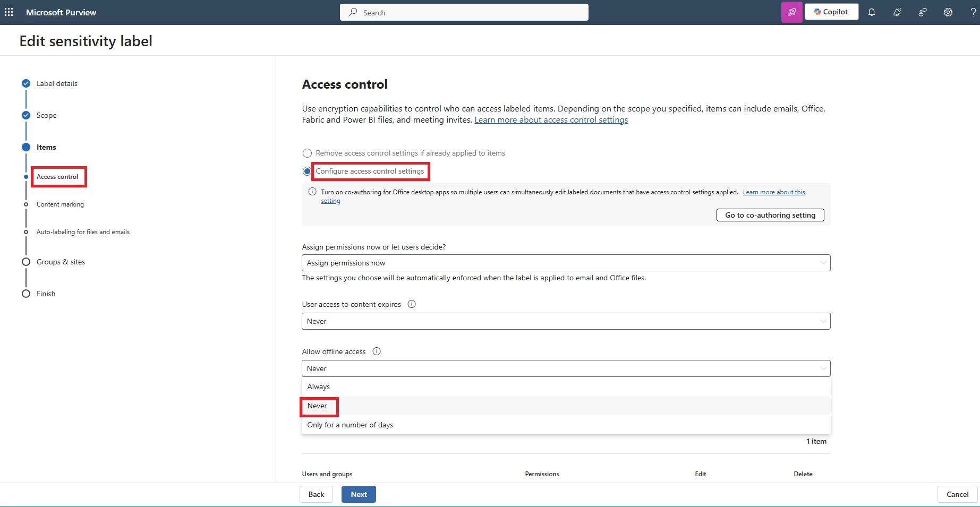Click the 1 item count text
The height and width of the screenshot is (507, 980).
(x=816, y=441)
